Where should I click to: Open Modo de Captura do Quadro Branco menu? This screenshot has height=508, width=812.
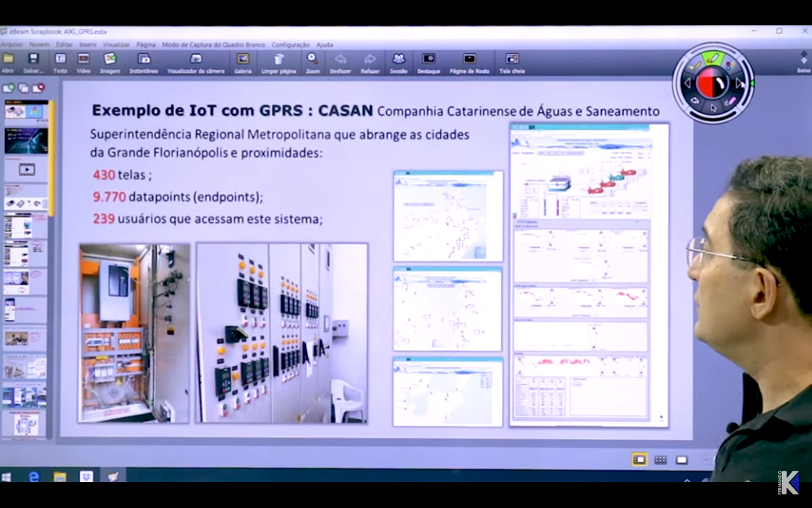[x=213, y=45]
